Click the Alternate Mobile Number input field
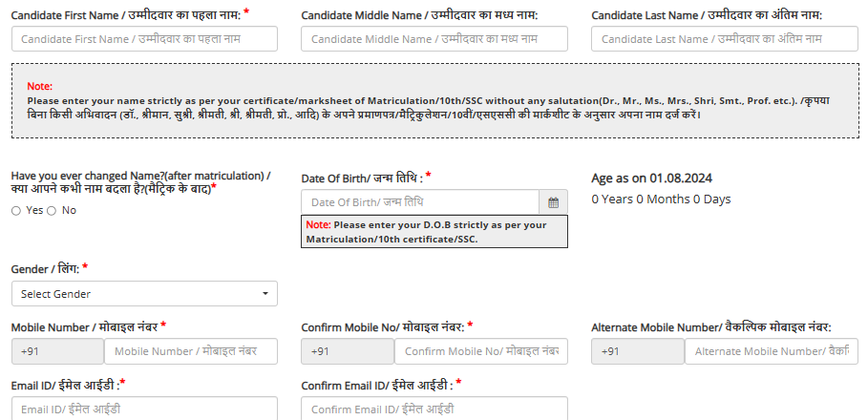 (x=772, y=351)
